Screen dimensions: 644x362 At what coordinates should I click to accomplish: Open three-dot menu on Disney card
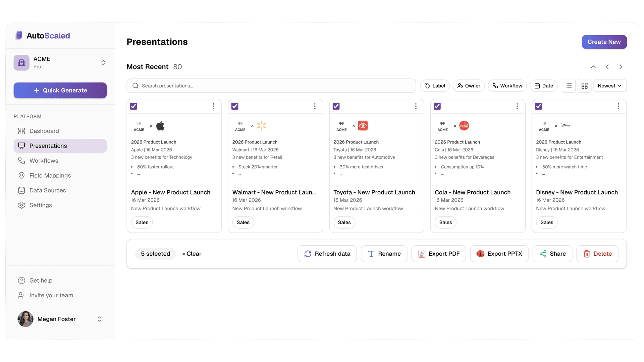coord(618,106)
